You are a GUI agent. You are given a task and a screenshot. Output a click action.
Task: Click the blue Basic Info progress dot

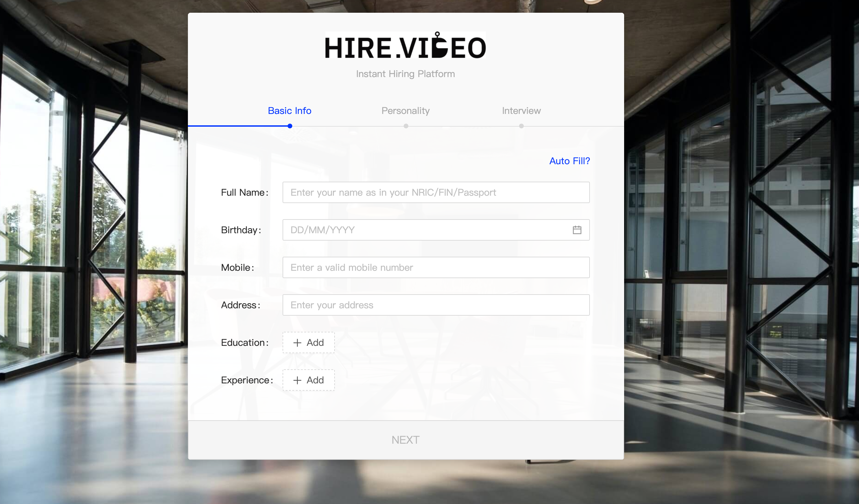(290, 126)
